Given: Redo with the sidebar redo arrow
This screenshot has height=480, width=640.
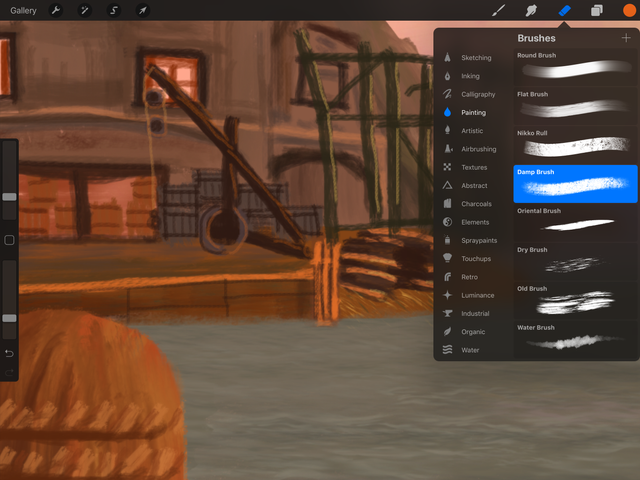Looking at the screenshot, I should tap(9, 372).
